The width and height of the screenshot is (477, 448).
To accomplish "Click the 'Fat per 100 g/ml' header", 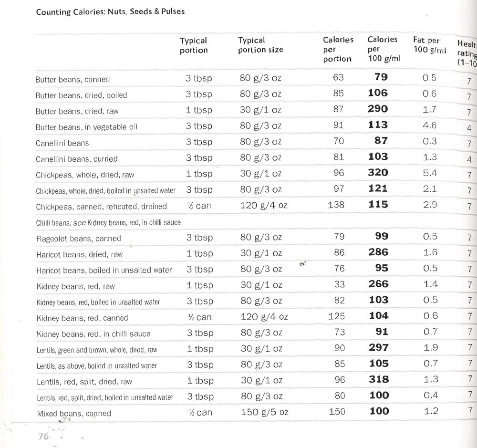I will pos(429,45).
